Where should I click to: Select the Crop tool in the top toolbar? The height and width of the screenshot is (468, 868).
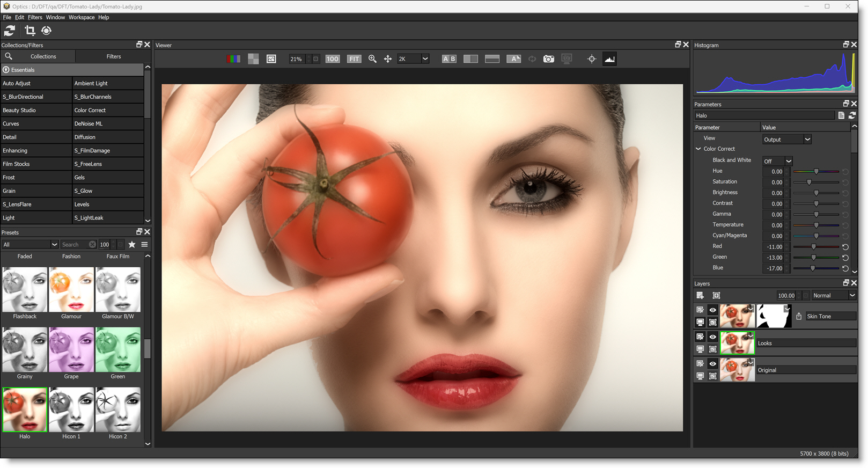click(x=30, y=31)
